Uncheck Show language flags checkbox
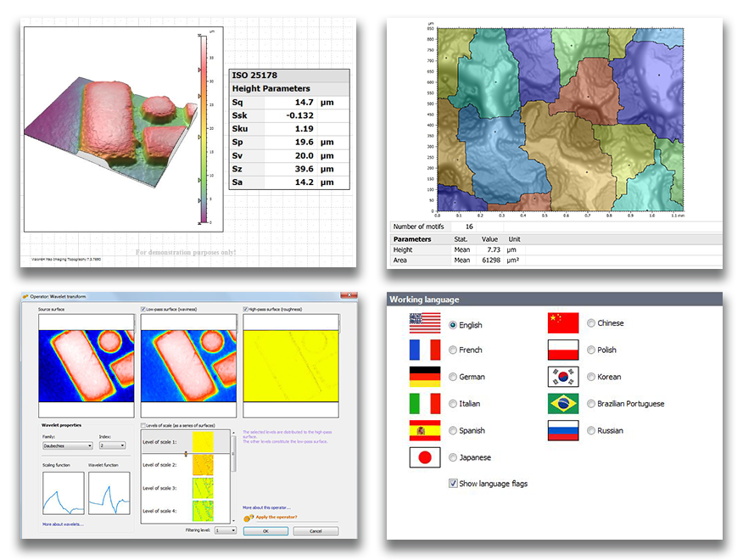Image resolution: width=743 pixels, height=560 pixels. (x=453, y=484)
